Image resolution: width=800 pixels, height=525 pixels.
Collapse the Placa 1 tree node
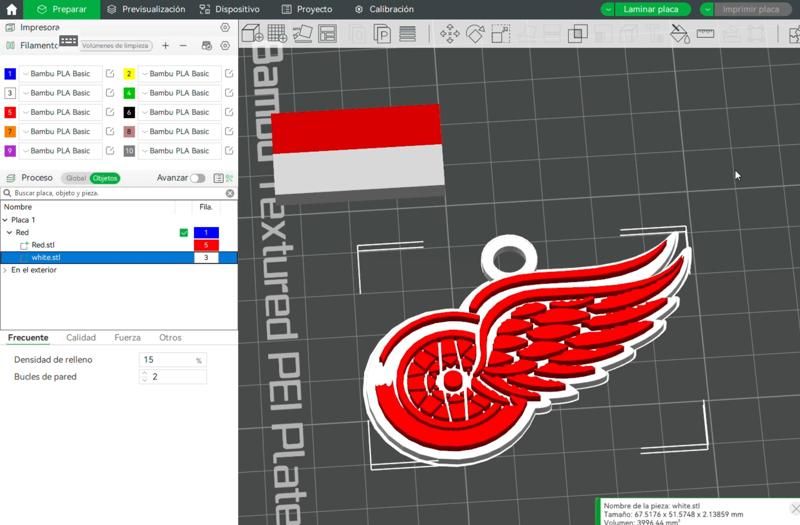5,220
